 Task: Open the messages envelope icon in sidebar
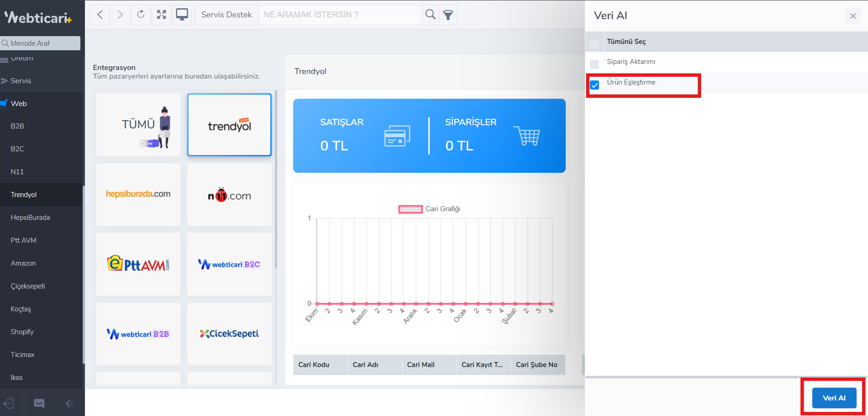[x=39, y=403]
